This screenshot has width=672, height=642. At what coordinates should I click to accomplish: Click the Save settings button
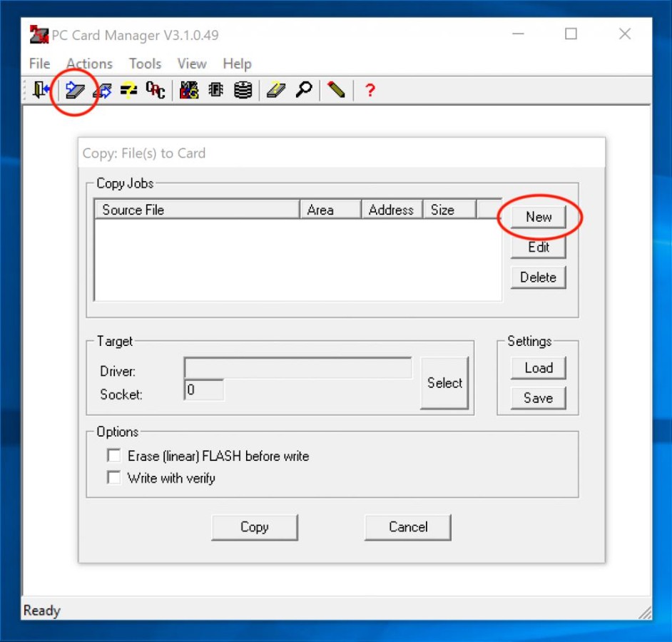539,398
